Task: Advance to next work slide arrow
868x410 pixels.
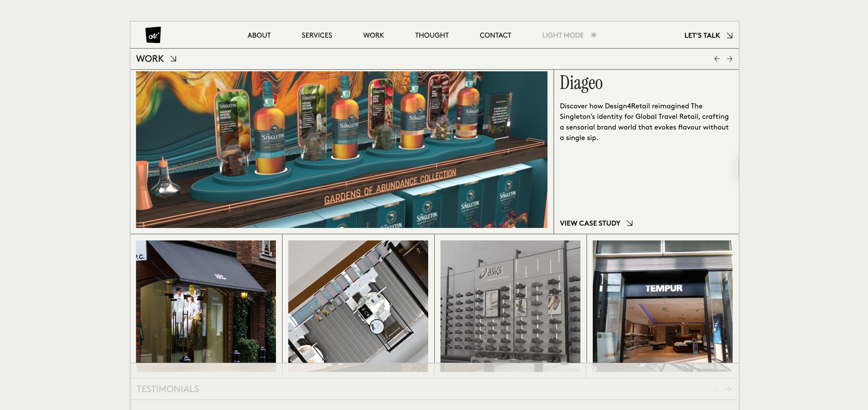Action: (x=730, y=59)
